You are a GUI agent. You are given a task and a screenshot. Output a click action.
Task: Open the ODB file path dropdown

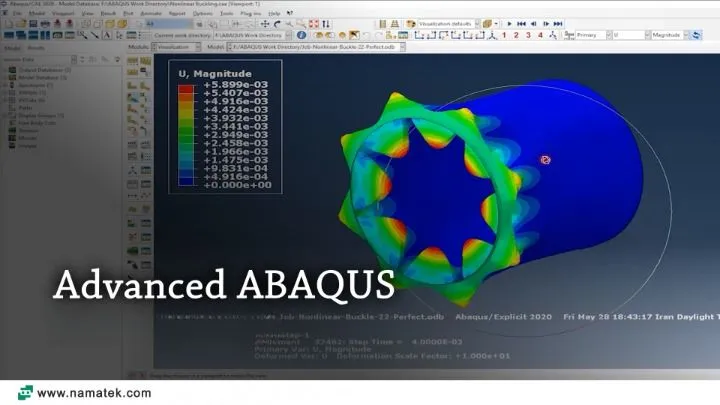(x=316, y=47)
